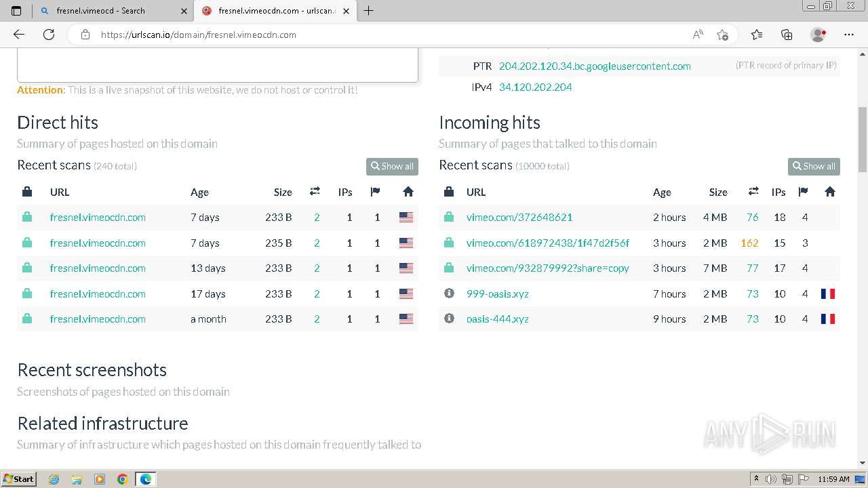
Task: Open vimeo.com/618972438/1f47d2f56f scan
Action: [548, 243]
